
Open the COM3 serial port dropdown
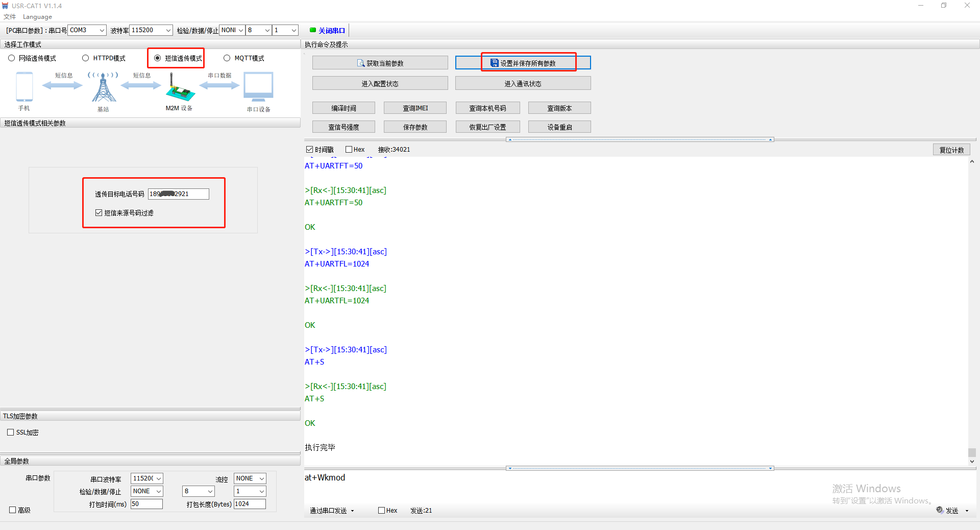pos(87,30)
